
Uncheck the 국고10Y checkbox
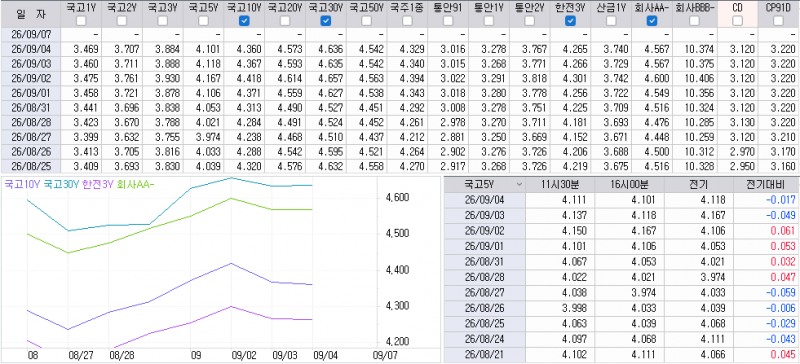point(244,21)
